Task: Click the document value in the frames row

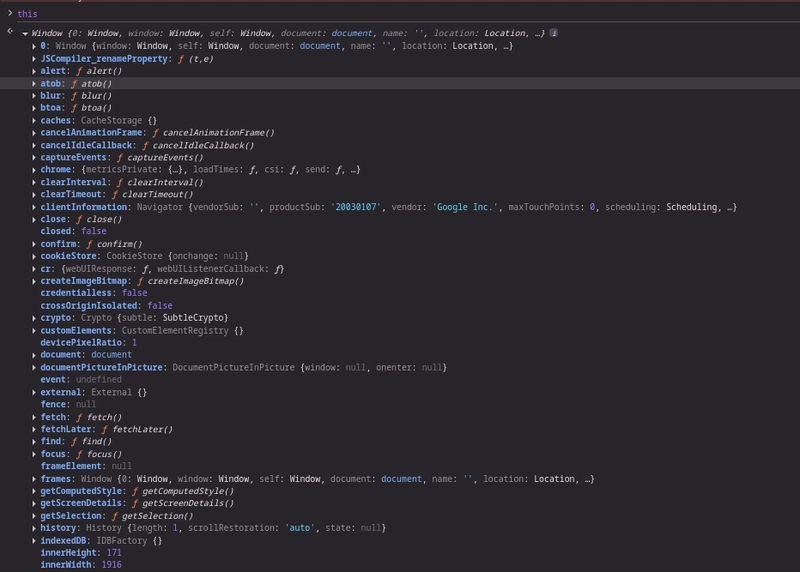Action: [402, 479]
